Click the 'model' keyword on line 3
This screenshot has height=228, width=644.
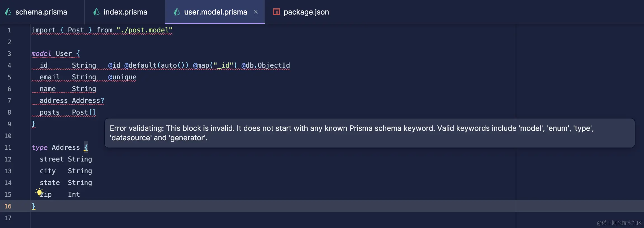click(41, 53)
